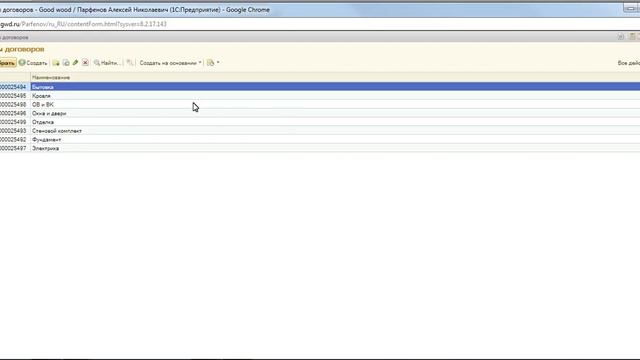Select the Бытовка row
640x360 pixels.
pos(335,87)
